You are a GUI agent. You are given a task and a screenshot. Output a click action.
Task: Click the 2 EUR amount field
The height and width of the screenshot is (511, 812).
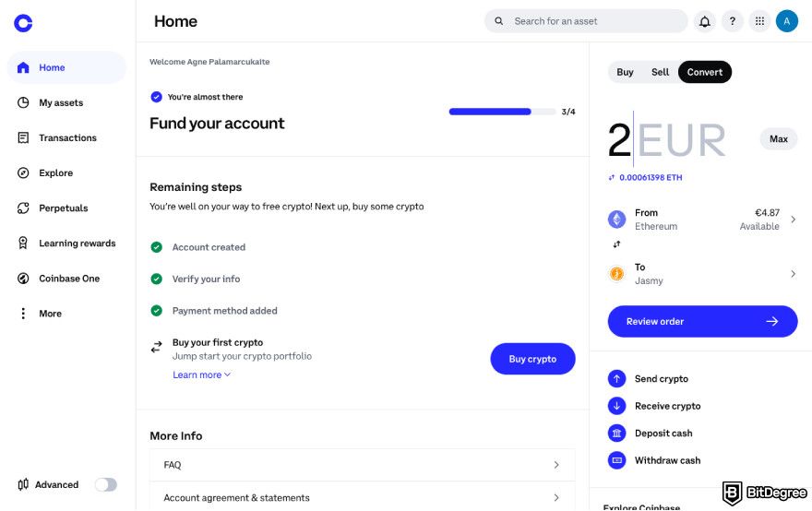(x=667, y=140)
